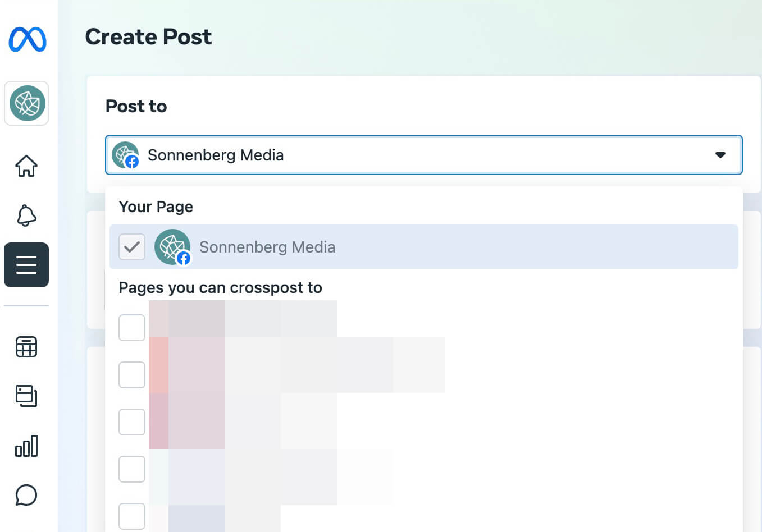Click the 'Pages you can crosspost to' heading

220,288
